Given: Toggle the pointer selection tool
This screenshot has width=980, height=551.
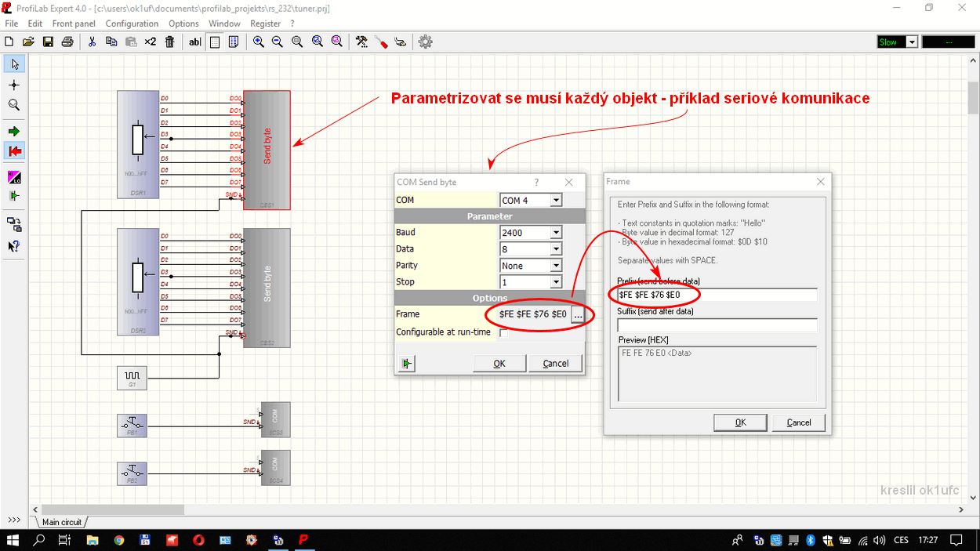Looking at the screenshot, I should 14,64.
